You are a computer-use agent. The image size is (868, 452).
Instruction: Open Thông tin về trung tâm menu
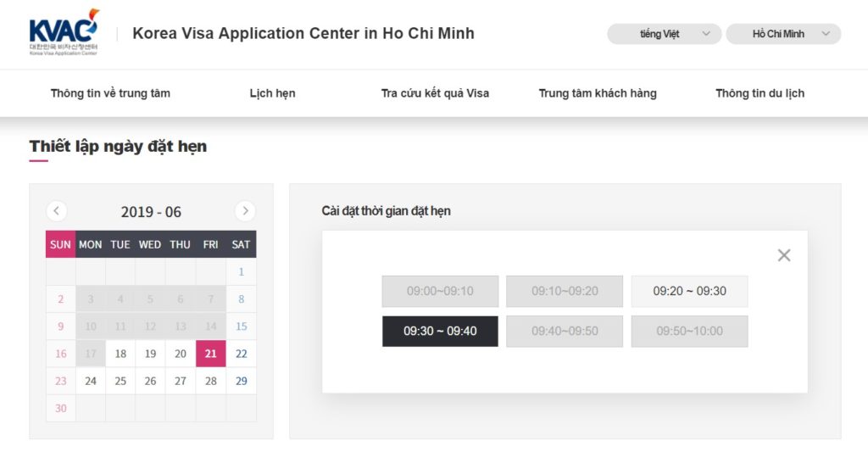(110, 93)
